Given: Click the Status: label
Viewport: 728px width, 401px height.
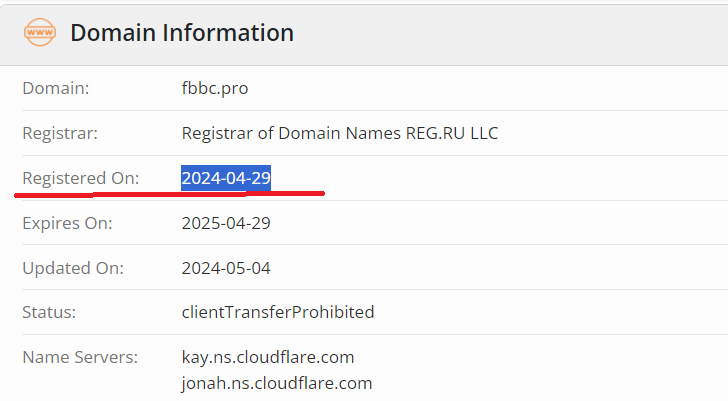Looking at the screenshot, I should click(x=49, y=312).
